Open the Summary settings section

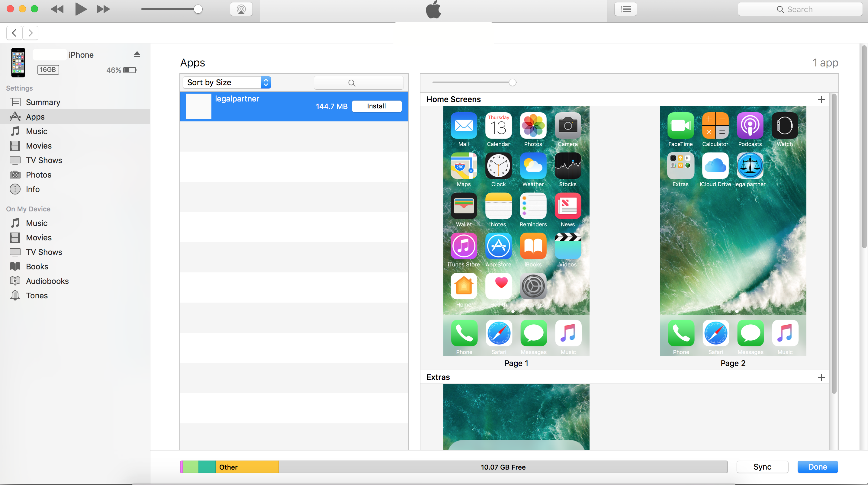[x=43, y=102]
